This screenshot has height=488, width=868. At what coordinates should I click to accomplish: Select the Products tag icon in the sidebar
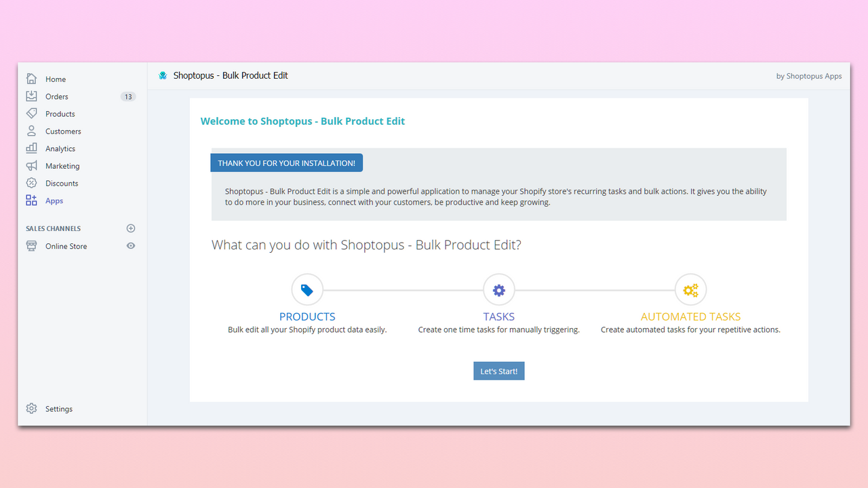(x=31, y=113)
